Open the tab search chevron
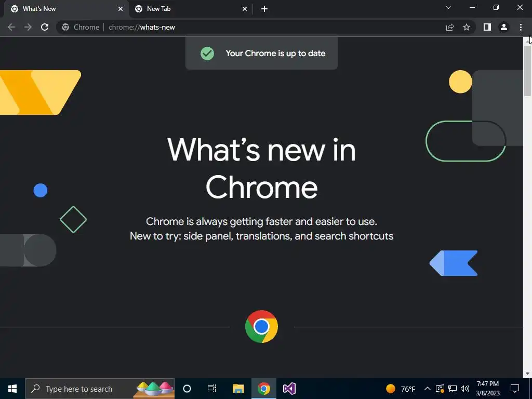This screenshot has width=532, height=399. 448,7
